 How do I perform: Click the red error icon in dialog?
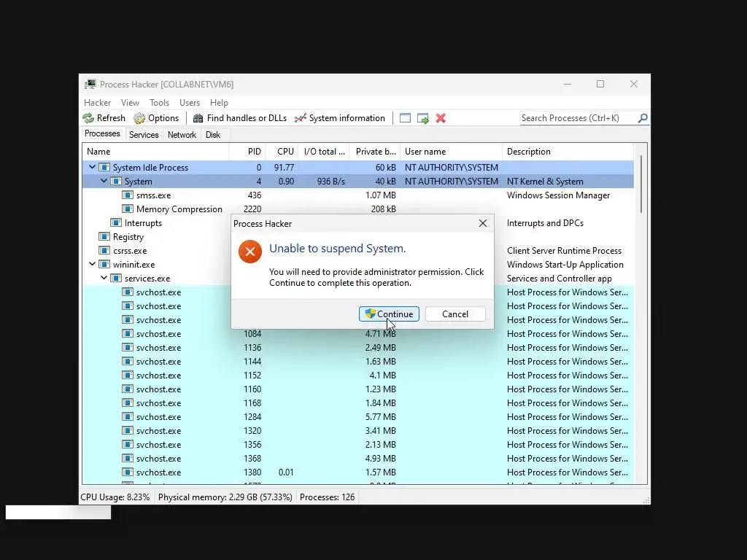(250, 252)
